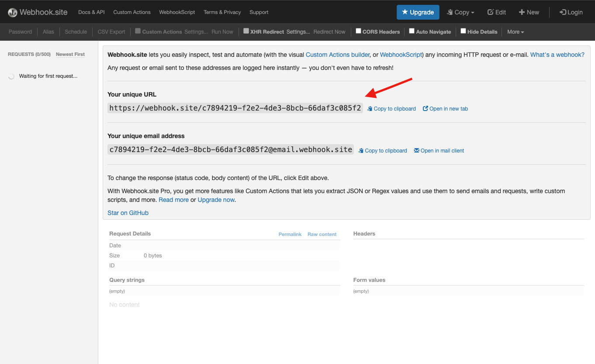The width and height of the screenshot is (595, 364).
Task: Open the Permalink link
Action: tap(290, 234)
